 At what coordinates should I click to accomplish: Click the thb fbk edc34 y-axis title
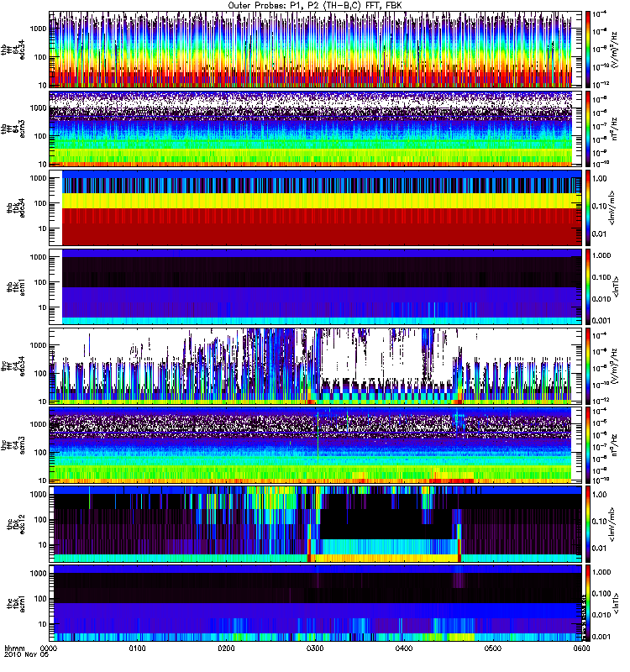click(x=16, y=207)
